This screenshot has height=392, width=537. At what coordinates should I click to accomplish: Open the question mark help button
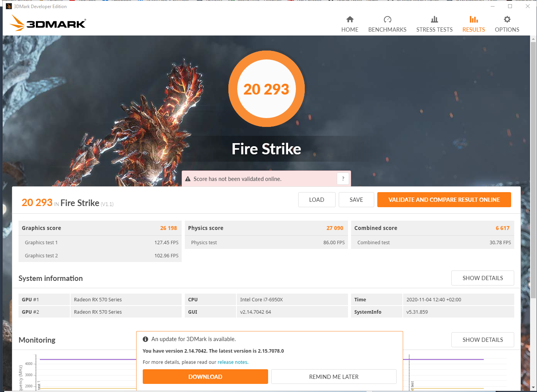343,179
